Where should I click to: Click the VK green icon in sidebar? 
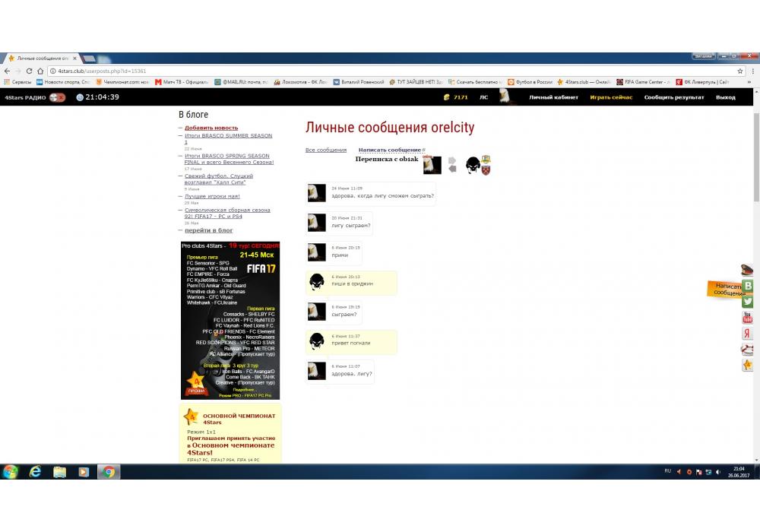click(x=748, y=286)
